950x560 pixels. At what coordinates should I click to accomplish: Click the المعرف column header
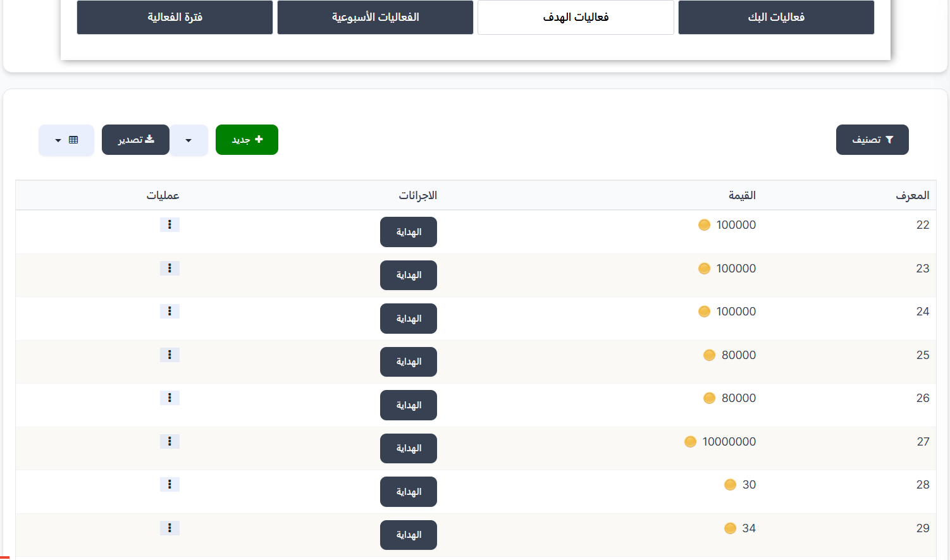point(912,195)
